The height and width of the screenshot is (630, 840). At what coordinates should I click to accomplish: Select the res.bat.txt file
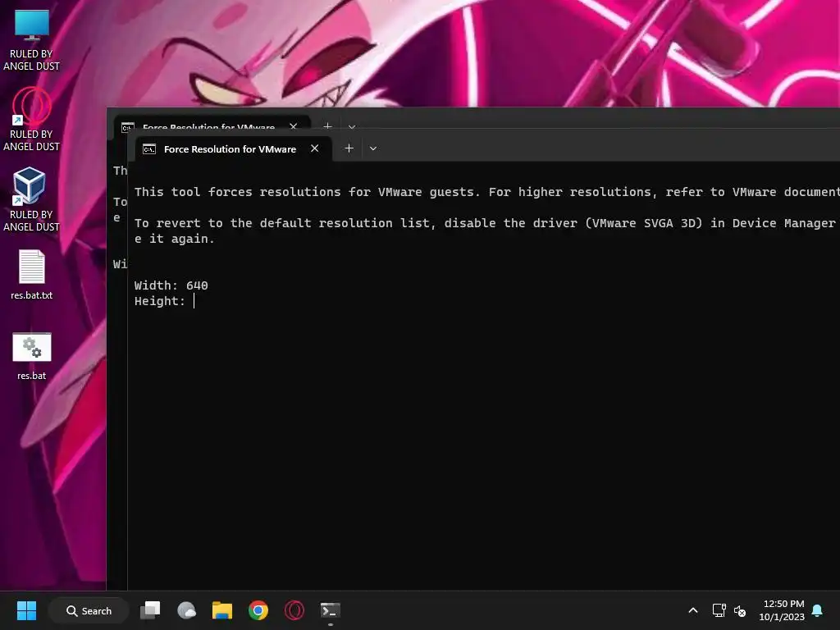click(32, 274)
